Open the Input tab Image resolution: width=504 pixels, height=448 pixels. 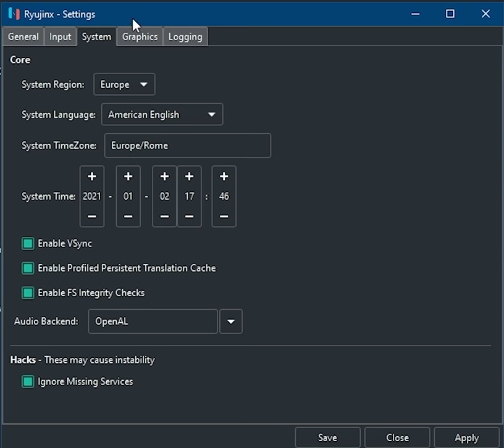coord(61,37)
